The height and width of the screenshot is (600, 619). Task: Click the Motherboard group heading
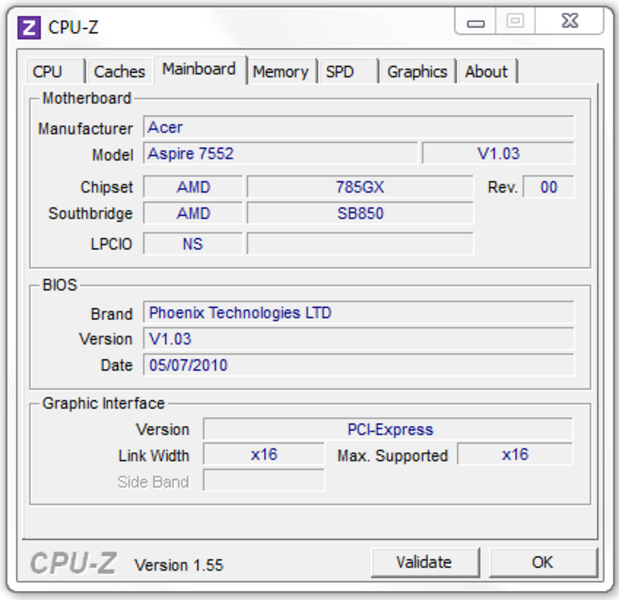tap(87, 98)
